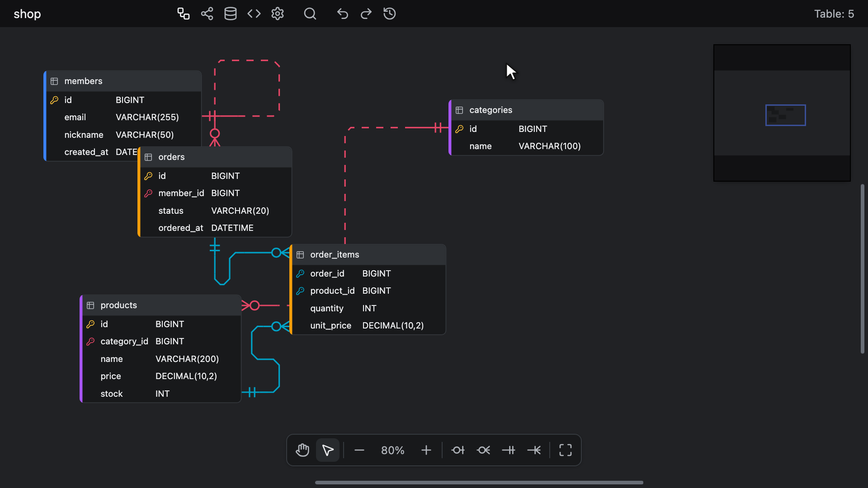Open the history clock icon
The image size is (868, 488).
click(x=390, y=14)
